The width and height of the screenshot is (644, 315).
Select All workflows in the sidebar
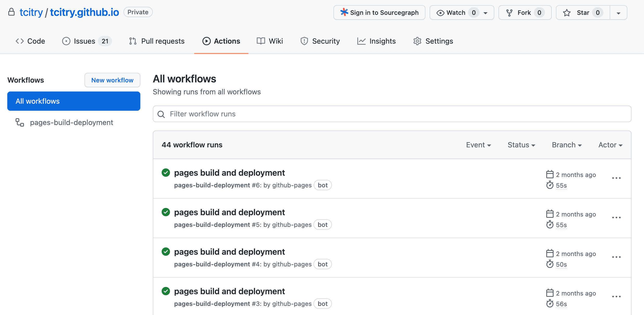[x=74, y=101]
